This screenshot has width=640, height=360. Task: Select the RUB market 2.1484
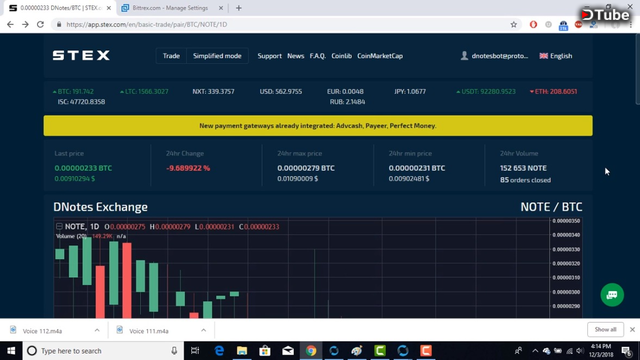pyautogui.click(x=347, y=102)
